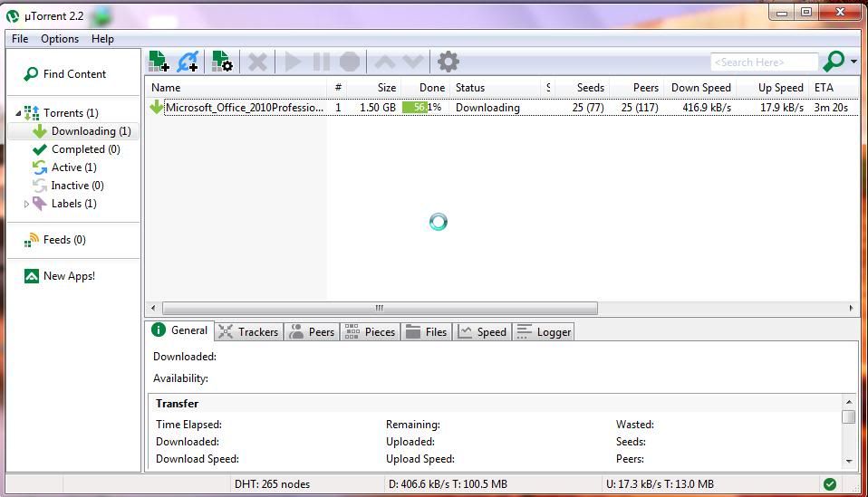Move torrent up the queue
The width and height of the screenshot is (868, 497).
[x=385, y=62]
